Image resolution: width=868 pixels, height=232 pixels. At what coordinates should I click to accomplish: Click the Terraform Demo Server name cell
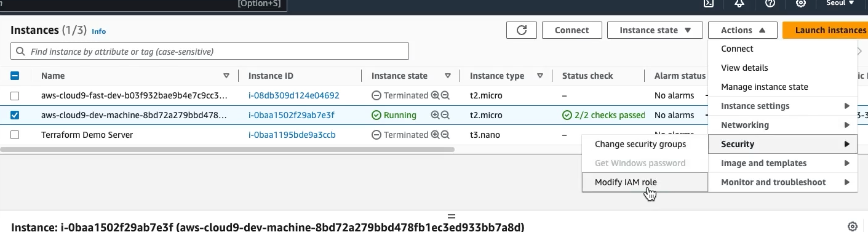[87, 135]
